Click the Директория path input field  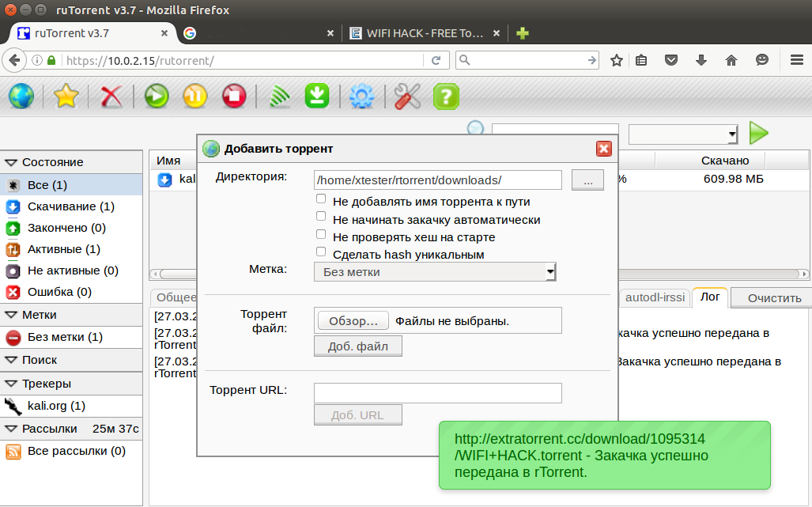(x=437, y=180)
